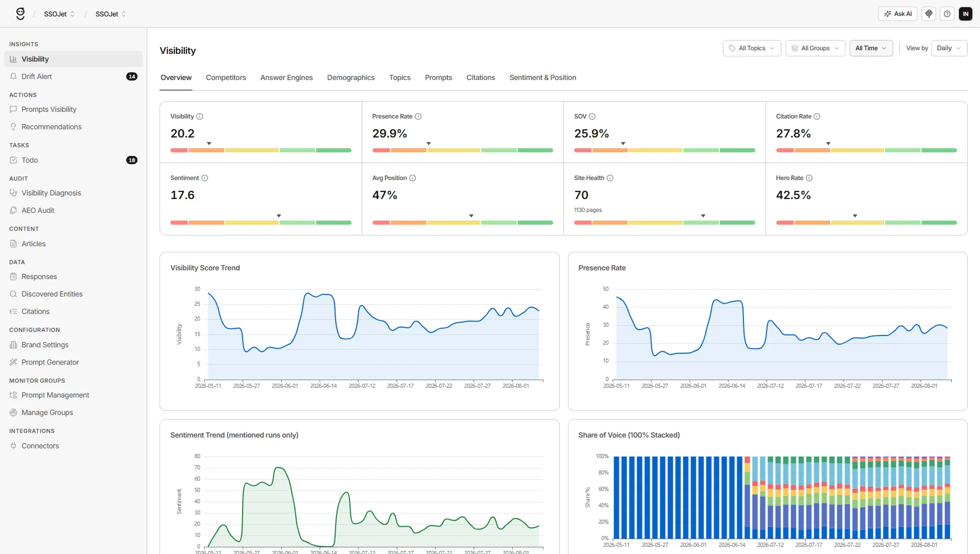
Task: Click the Articles document icon
Action: (13, 244)
